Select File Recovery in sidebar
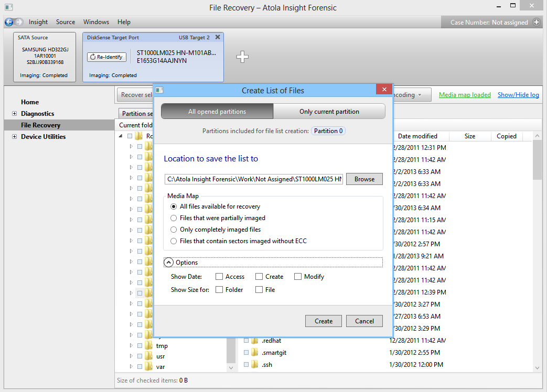Image resolution: width=547 pixels, height=392 pixels. click(40, 125)
